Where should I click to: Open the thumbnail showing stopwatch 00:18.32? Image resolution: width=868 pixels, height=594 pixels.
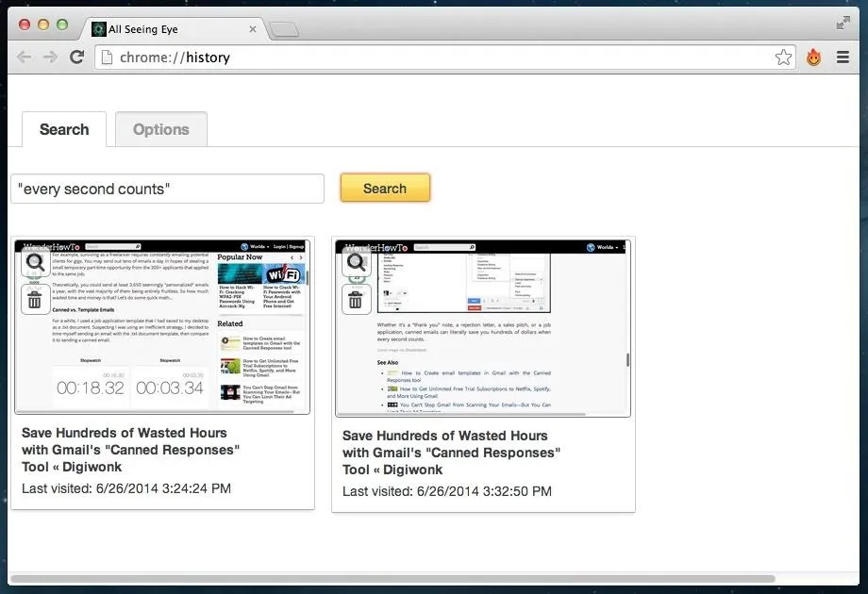(x=162, y=327)
